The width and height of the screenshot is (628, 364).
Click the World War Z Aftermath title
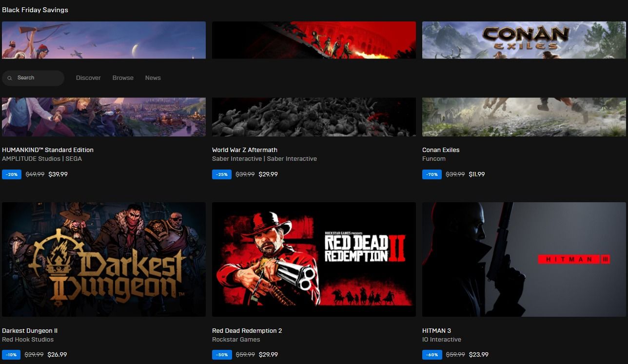tap(244, 150)
